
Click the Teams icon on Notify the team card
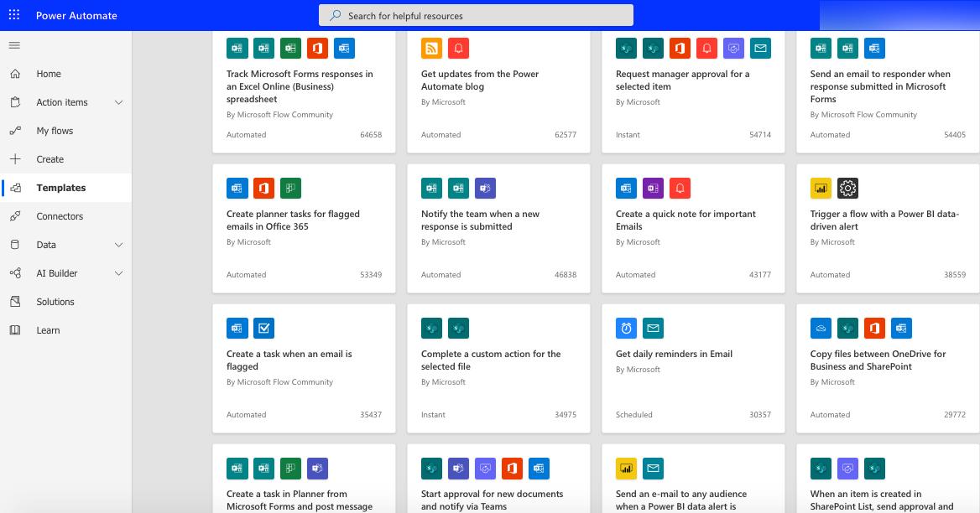point(485,188)
